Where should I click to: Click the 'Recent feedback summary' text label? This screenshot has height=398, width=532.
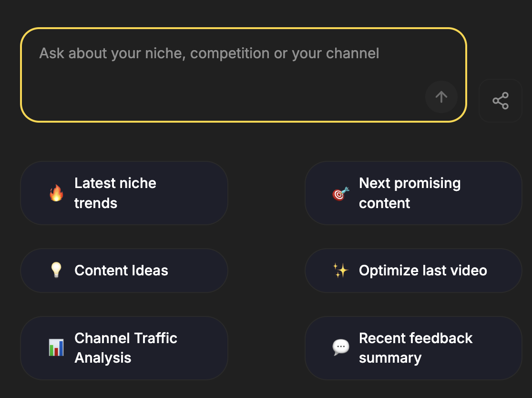tap(415, 348)
